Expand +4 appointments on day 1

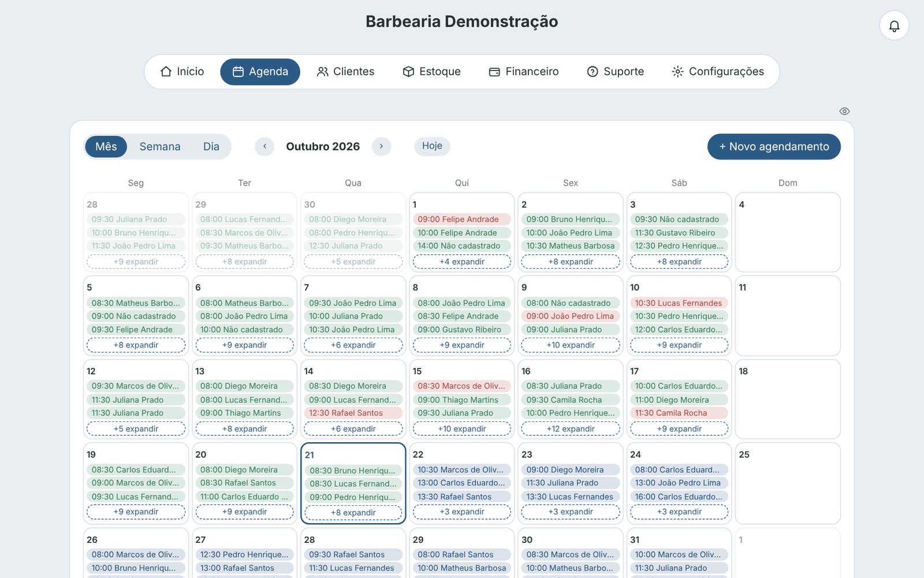pyautogui.click(x=462, y=262)
